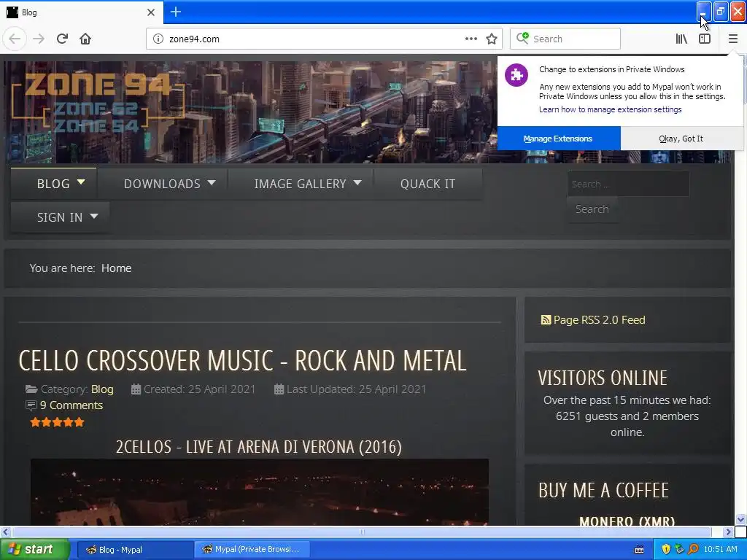Open the browser home page icon
This screenshot has width=747, height=560.
85,39
